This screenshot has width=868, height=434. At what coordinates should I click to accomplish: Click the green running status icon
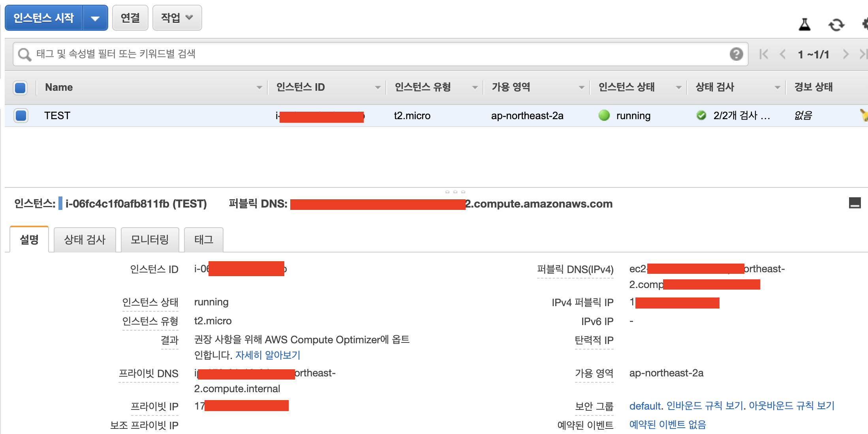point(604,115)
